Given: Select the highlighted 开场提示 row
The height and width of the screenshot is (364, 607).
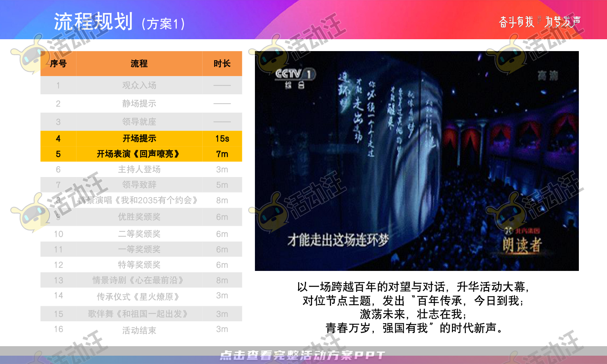Looking at the screenshot, I should point(141,138).
